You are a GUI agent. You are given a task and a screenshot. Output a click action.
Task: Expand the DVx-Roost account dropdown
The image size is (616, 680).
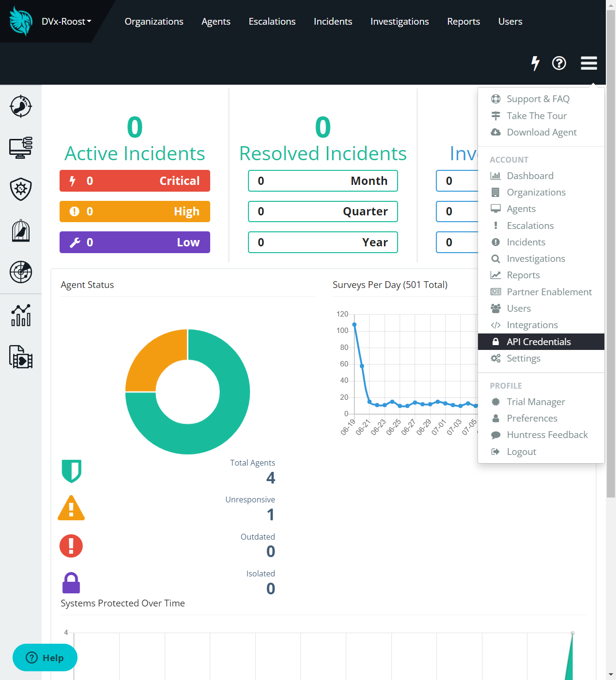(x=66, y=21)
